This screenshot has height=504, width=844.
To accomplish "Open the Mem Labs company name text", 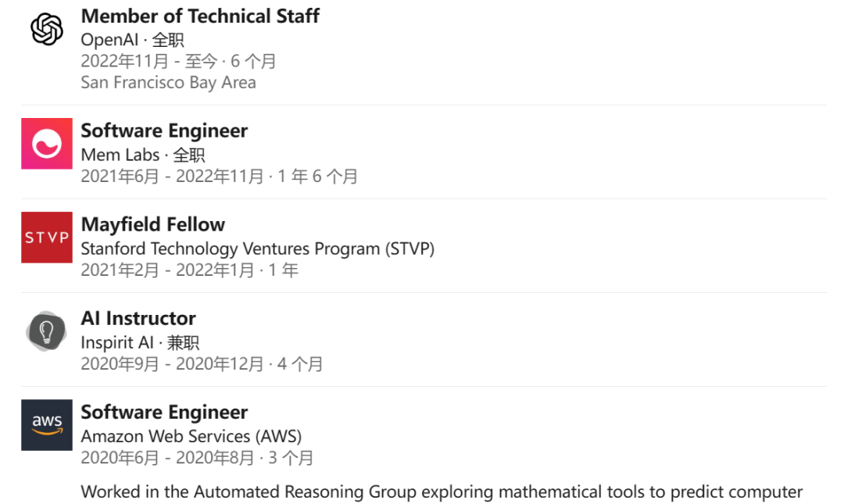I will point(120,155).
